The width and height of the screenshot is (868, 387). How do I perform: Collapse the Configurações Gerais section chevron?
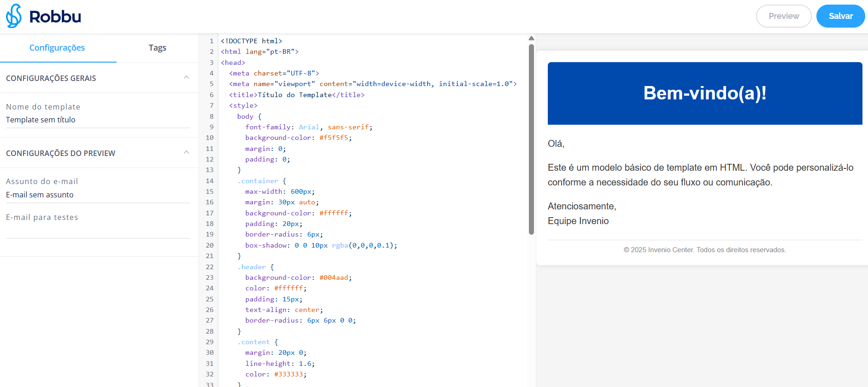186,77
